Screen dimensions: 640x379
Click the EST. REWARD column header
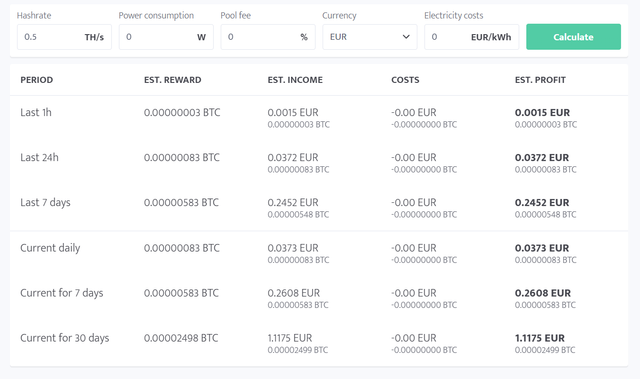[173, 80]
